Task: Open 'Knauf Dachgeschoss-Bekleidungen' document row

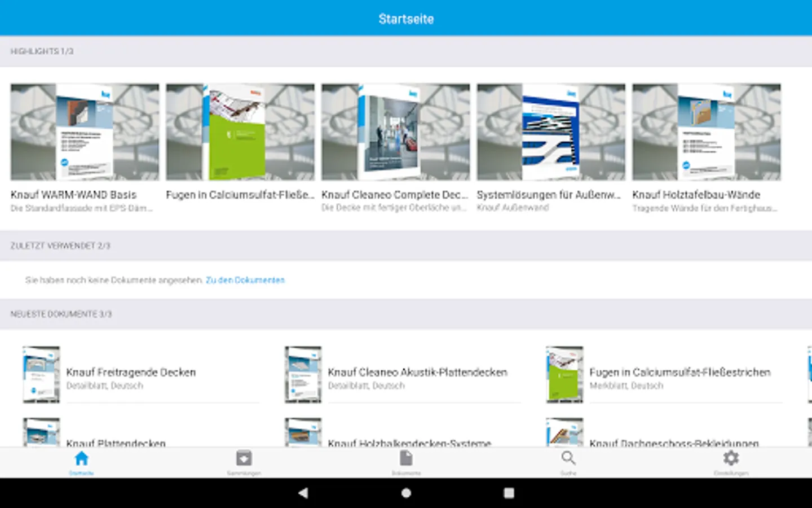Action: (x=664, y=433)
